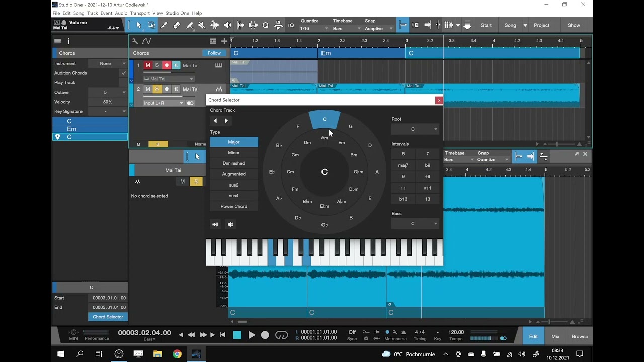The height and width of the screenshot is (362, 644).
Task: Select the Listen speaker tool
Action: pyautogui.click(x=227, y=25)
